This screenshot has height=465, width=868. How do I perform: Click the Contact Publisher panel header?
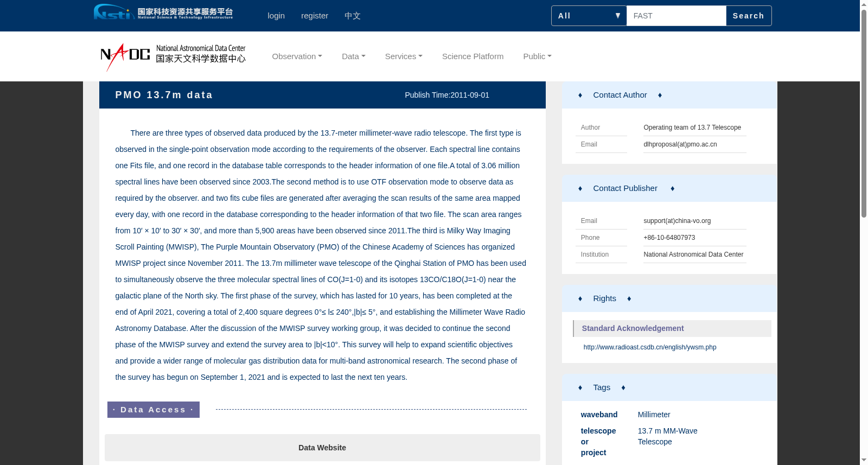click(x=669, y=188)
